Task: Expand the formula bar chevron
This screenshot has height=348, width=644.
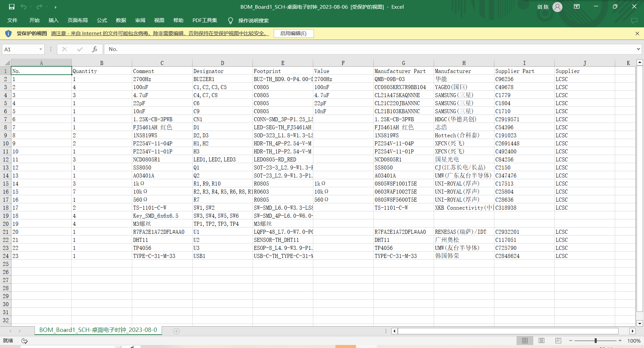Action: tap(638, 49)
